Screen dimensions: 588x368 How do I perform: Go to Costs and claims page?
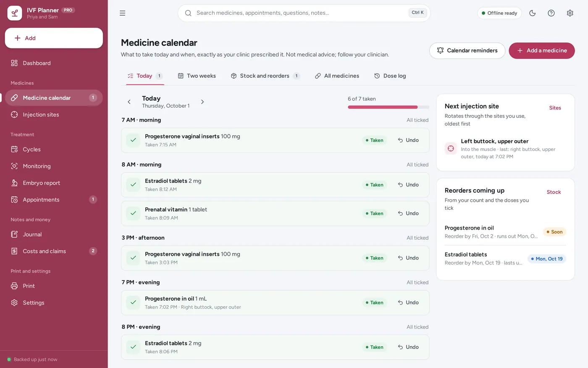pyautogui.click(x=54, y=251)
